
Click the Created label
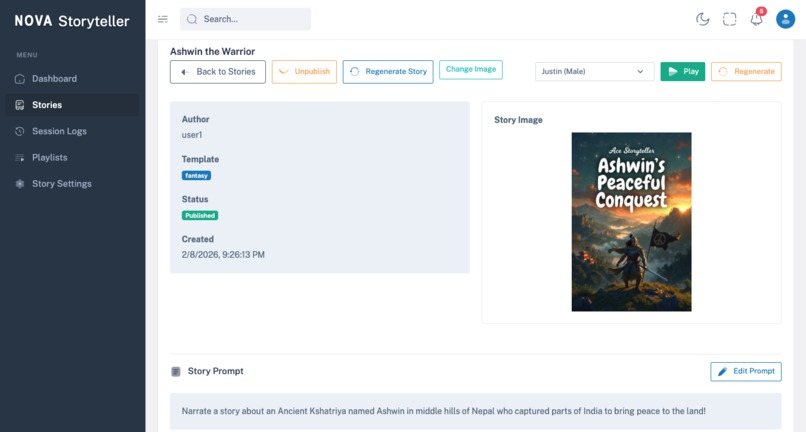coord(197,239)
